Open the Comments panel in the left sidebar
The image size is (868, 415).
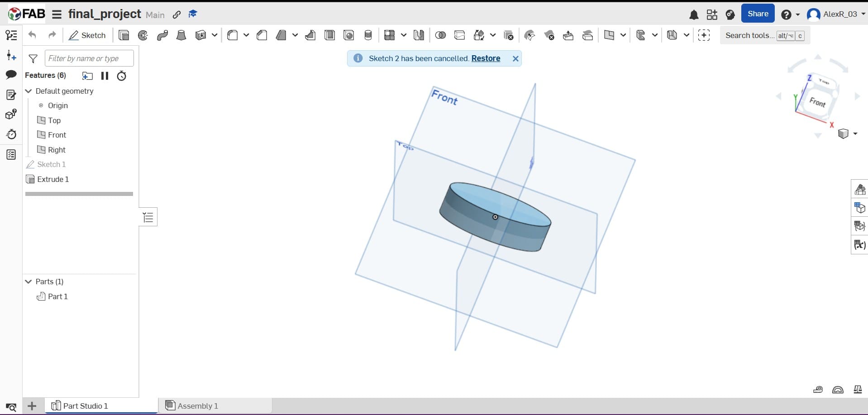click(11, 74)
